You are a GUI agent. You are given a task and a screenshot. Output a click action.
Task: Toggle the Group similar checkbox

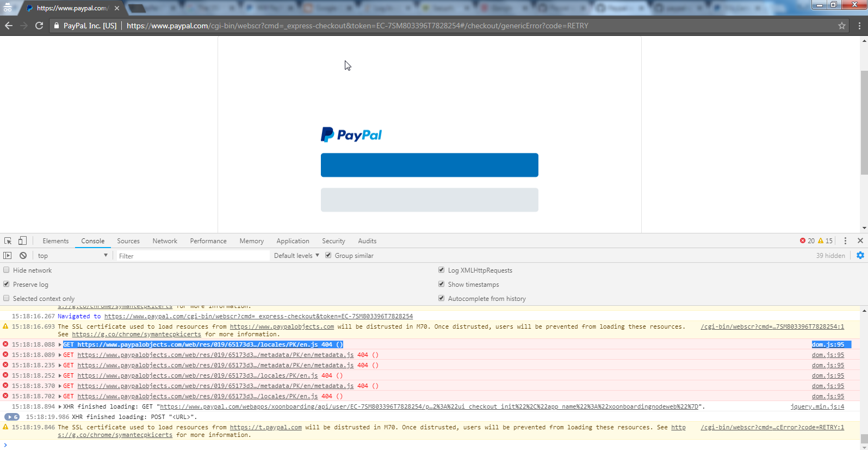[328, 255]
